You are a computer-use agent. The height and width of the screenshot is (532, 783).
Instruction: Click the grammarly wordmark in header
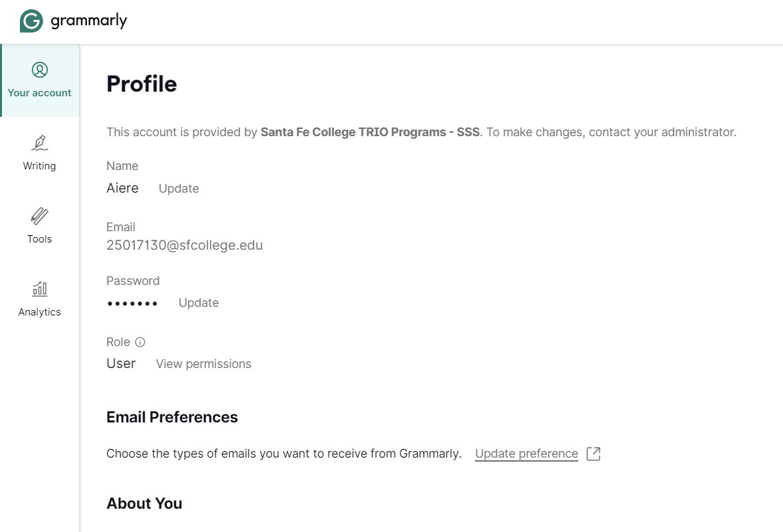click(x=89, y=21)
